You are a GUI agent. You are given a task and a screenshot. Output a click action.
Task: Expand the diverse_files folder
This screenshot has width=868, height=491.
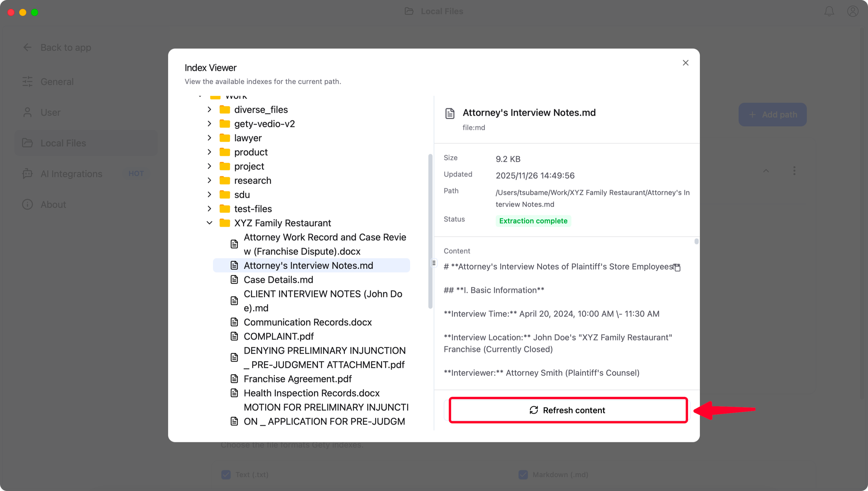[x=209, y=110]
